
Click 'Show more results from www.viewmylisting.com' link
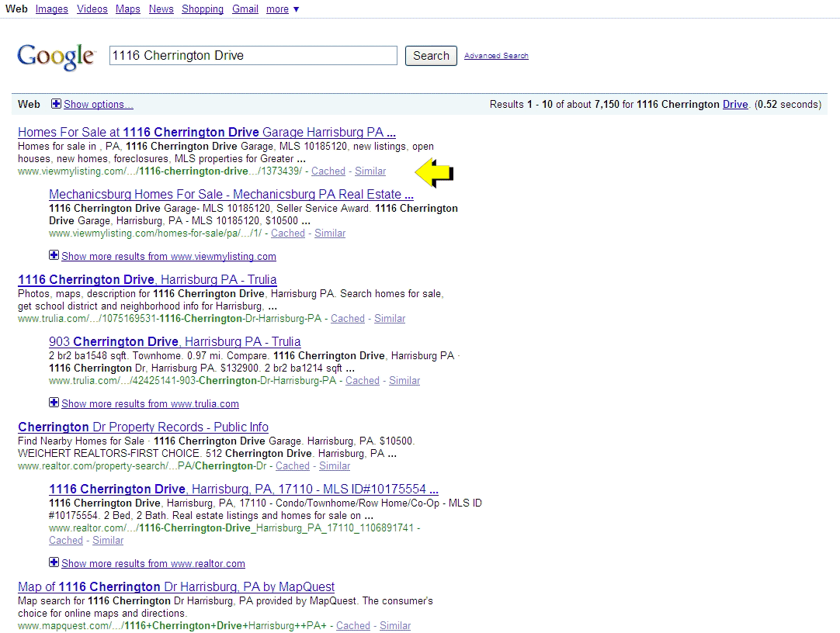pyautogui.click(x=168, y=256)
